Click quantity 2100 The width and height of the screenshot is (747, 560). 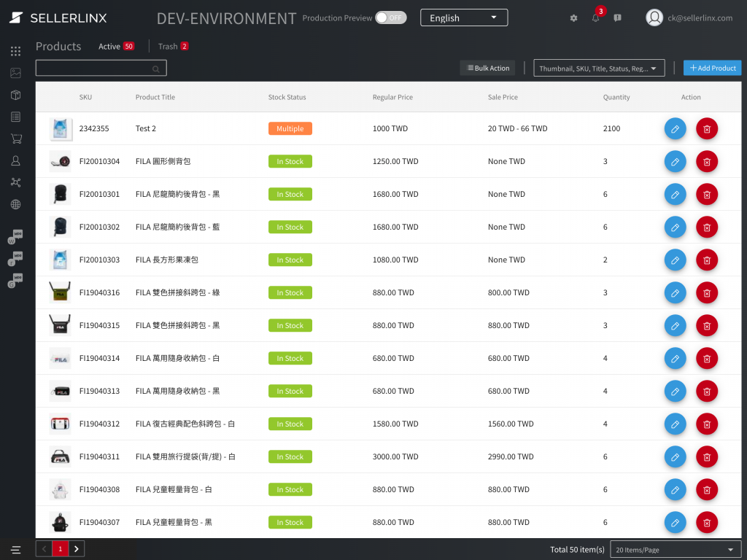click(x=612, y=128)
